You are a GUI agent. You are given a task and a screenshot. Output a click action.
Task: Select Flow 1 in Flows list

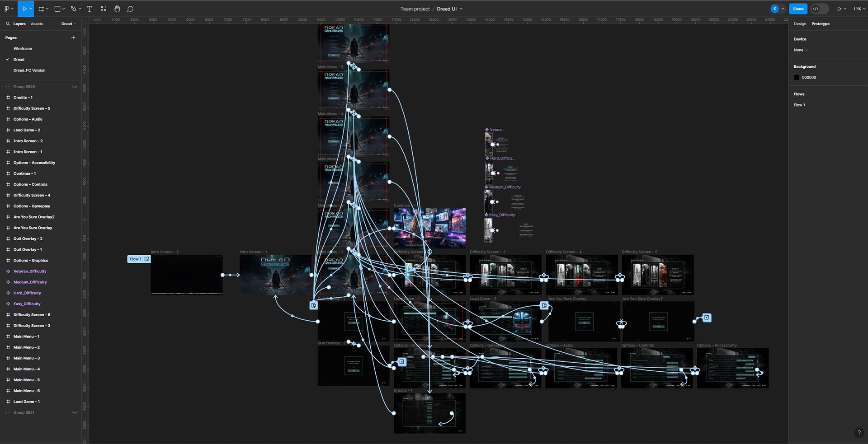point(799,105)
